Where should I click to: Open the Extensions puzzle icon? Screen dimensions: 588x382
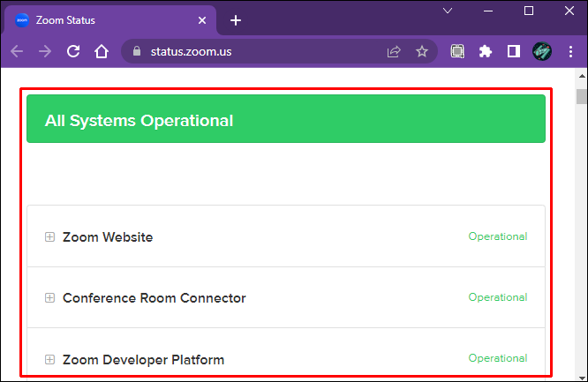point(485,51)
